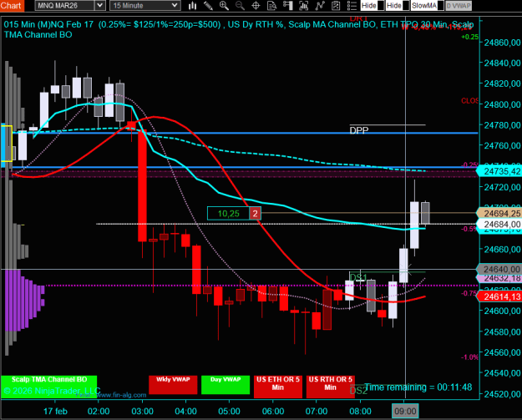522x420 pixels.
Task: Click the Scalp TMA Channel BO button
Action: coord(49,387)
